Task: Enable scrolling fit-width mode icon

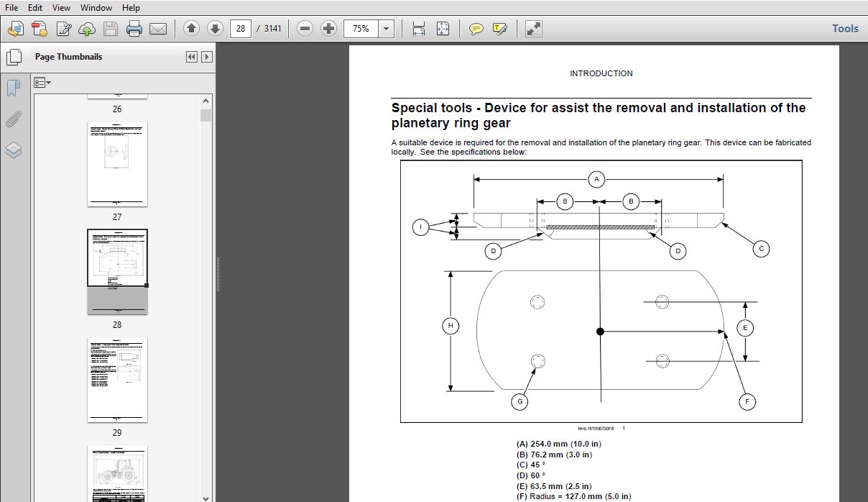Action: (x=419, y=29)
